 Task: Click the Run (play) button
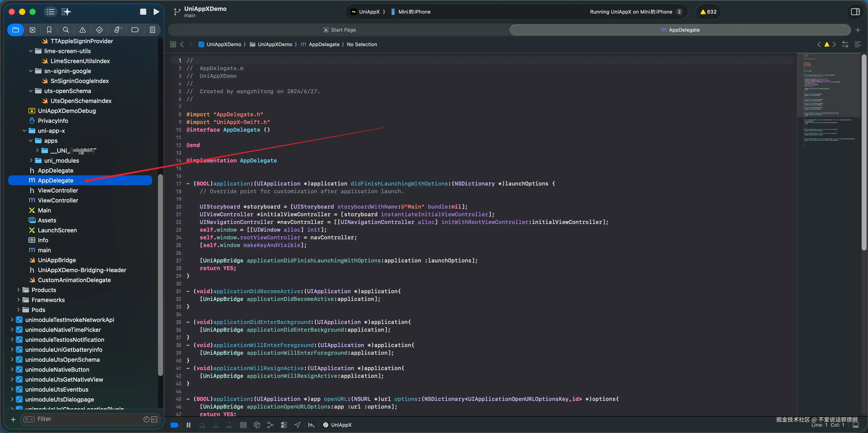pyautogui.click(x=156, y=12)
